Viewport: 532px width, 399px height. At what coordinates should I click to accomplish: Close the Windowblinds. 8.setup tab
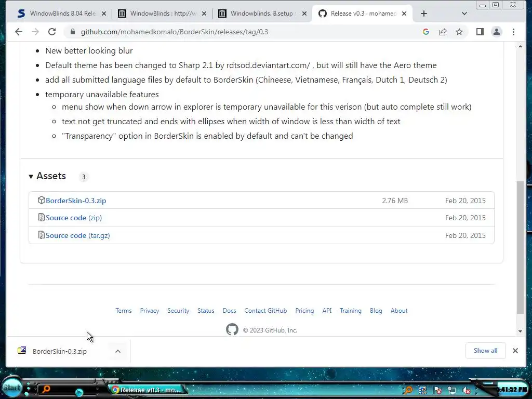click(304, 14)
